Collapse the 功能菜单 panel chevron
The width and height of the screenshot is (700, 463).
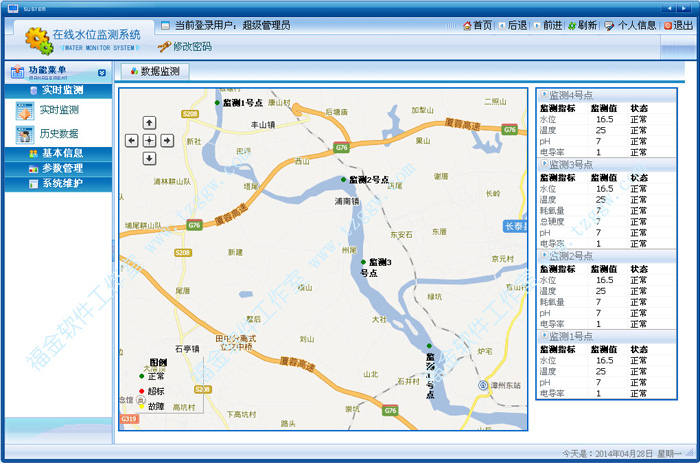pos(102,72)
